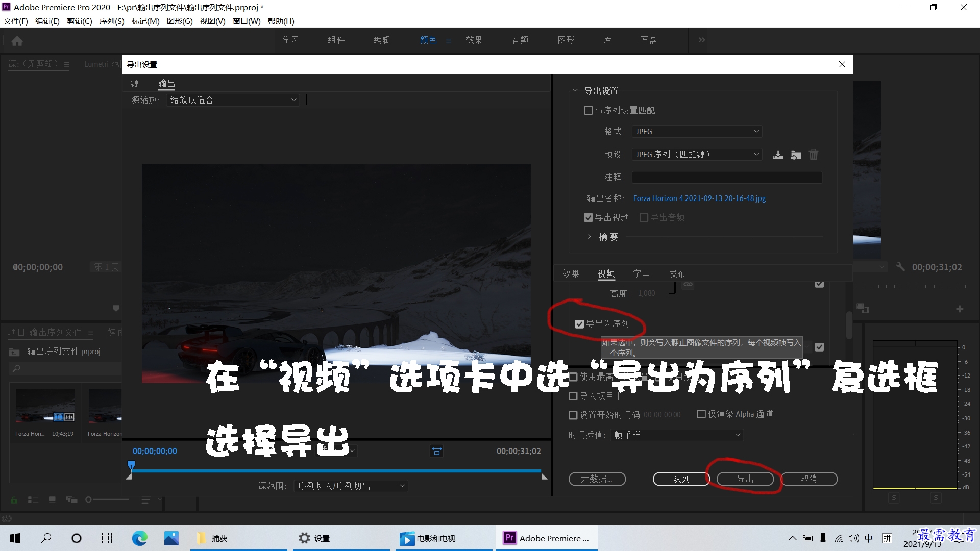Click the export settings vertical scrollbar
Screen dimensions: 980x551
(849, 325)
